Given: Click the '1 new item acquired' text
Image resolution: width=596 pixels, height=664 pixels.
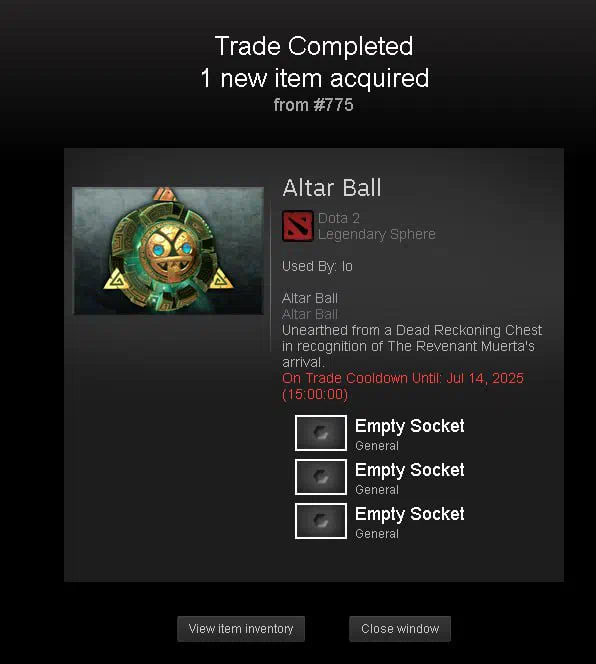Looking at the screenshot, I should (315, 78).
